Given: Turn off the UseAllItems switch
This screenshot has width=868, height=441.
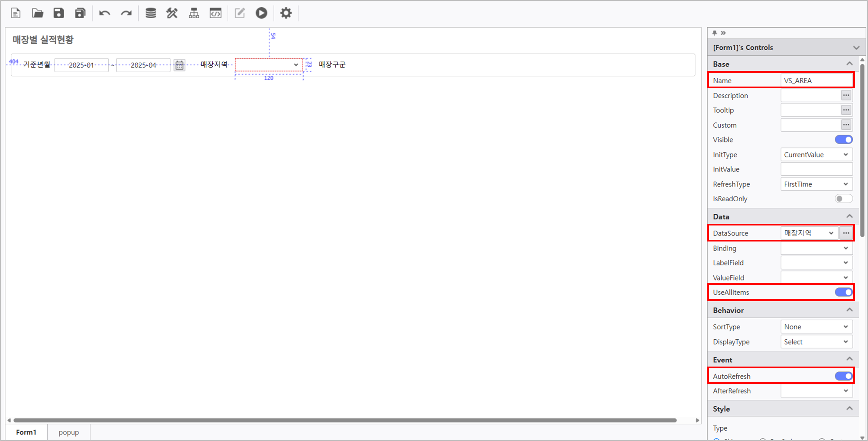Looking at the screenshot, I should point(843,292).
